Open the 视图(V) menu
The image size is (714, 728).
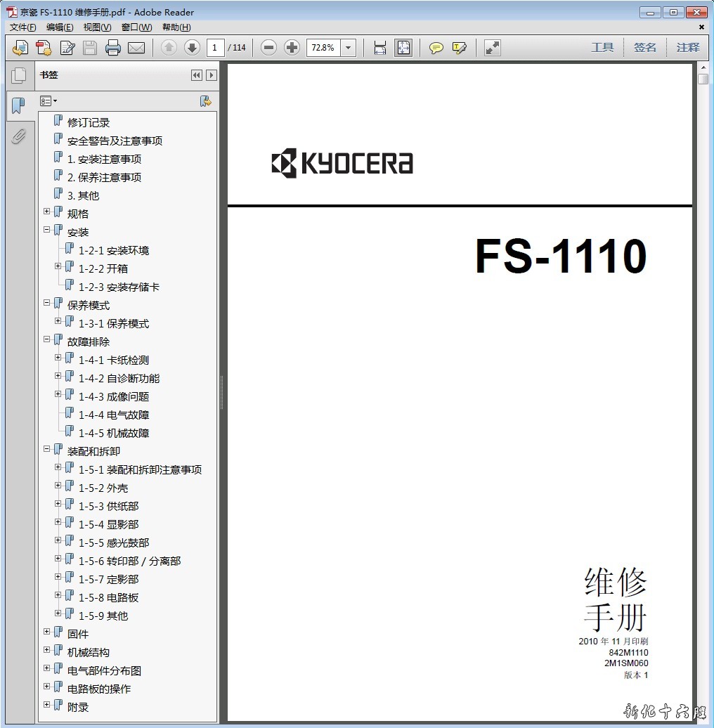click(x=97, y=27)
